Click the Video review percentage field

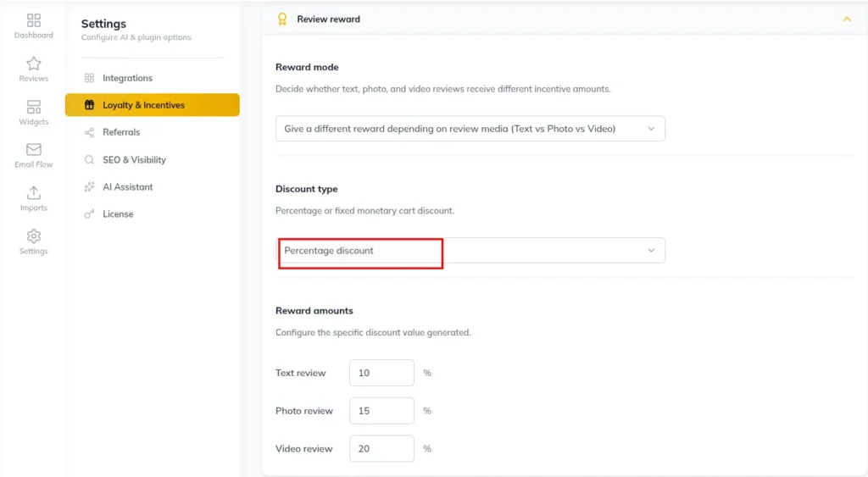[381, 449]
